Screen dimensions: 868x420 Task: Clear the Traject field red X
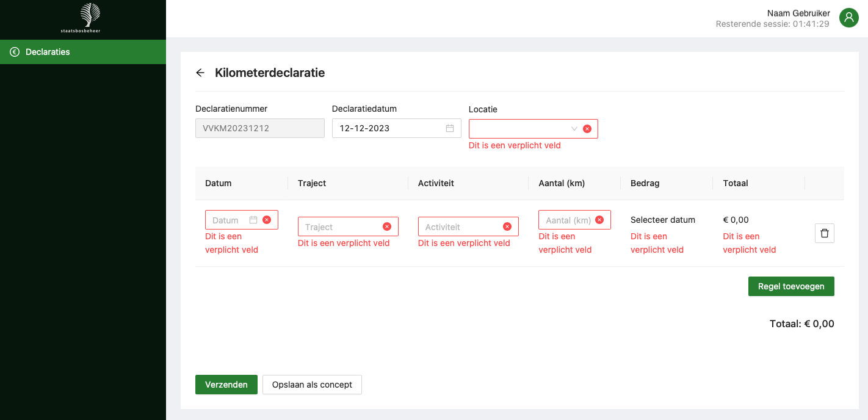pyautogui.click(x=387, y=226)
